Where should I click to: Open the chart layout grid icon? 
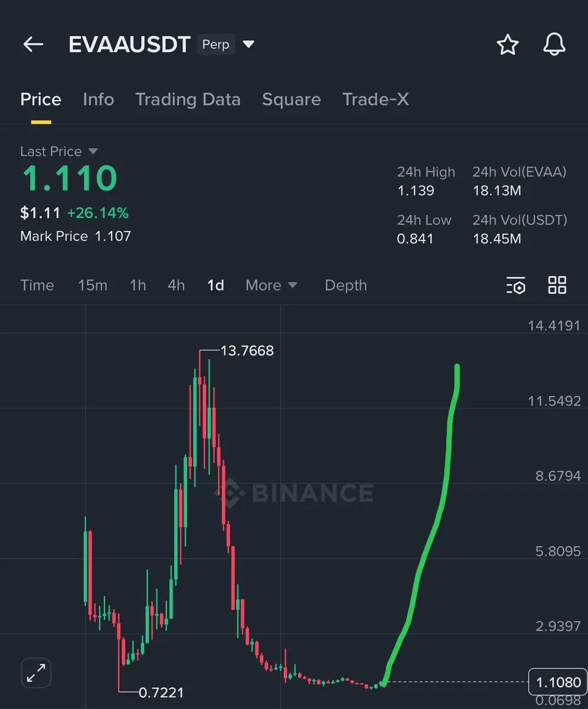[557, 285]
